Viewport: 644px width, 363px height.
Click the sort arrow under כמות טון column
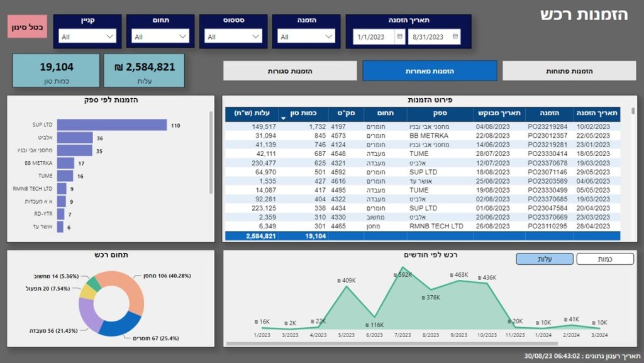[x=284, y=118]
